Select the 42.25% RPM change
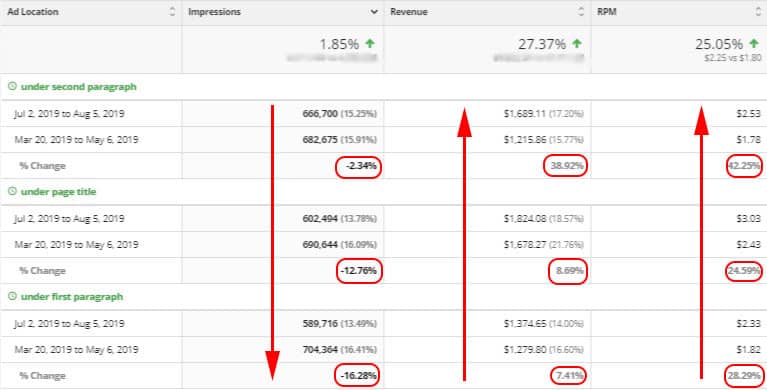This screenshot has height=390, width=767. [x=744, y=166]
